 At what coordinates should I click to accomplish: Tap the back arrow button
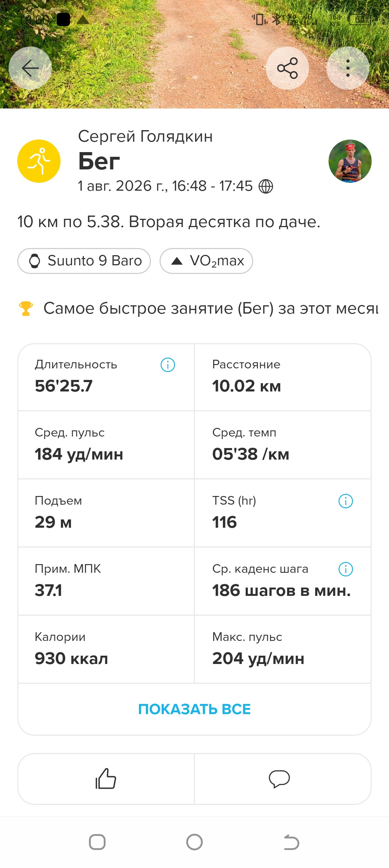tap(30, 68)
